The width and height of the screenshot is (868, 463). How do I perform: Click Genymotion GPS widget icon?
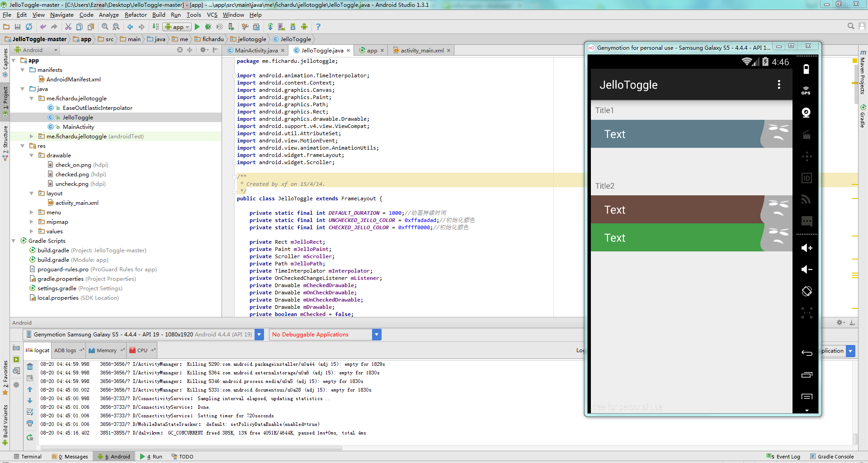(x=806, y=90)
